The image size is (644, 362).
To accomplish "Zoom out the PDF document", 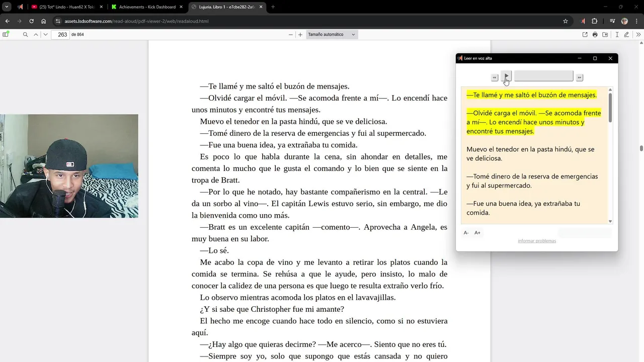I will pos(290,35).
